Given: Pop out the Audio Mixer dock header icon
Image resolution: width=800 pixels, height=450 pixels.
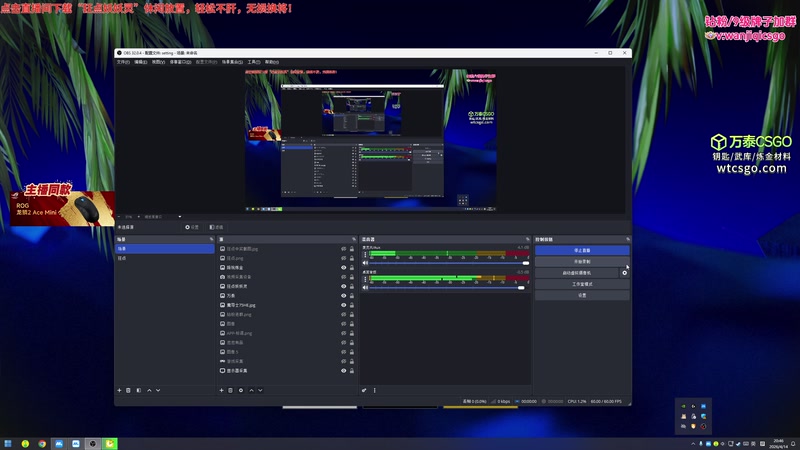Looking at the screenshot, I should [528, 239].
